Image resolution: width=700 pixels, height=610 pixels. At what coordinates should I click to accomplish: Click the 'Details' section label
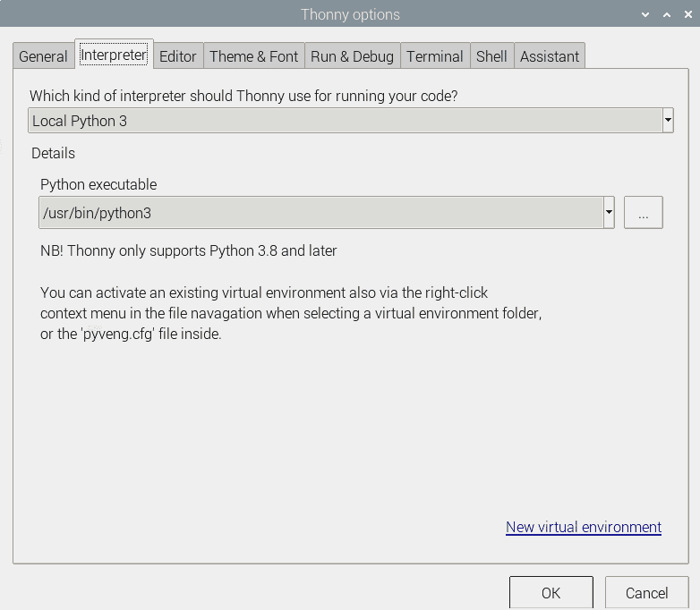[53, 153]
